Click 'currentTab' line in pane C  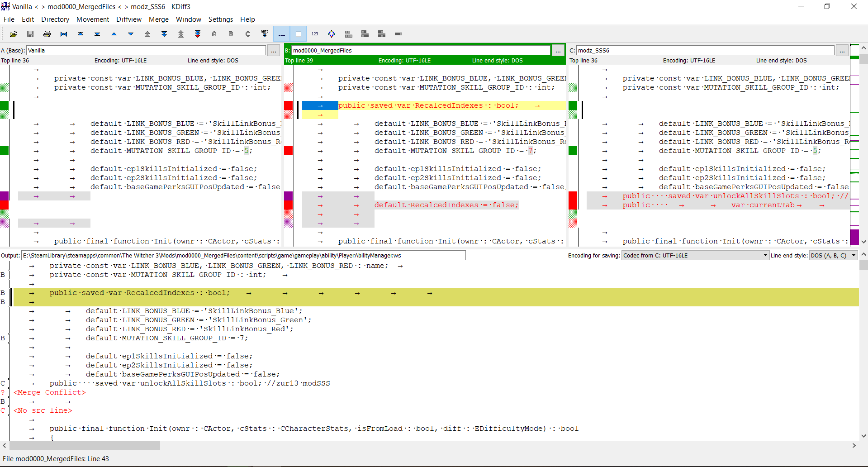[x=717, y=205]
